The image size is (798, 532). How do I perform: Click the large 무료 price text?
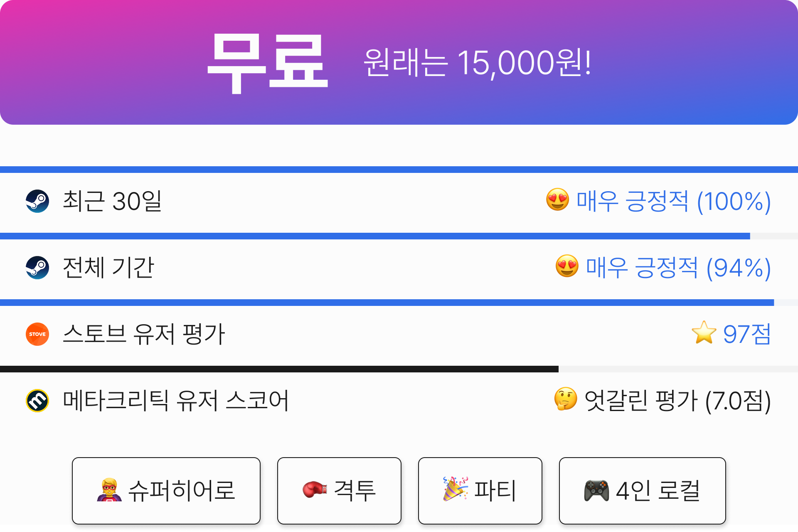(268, 63)
